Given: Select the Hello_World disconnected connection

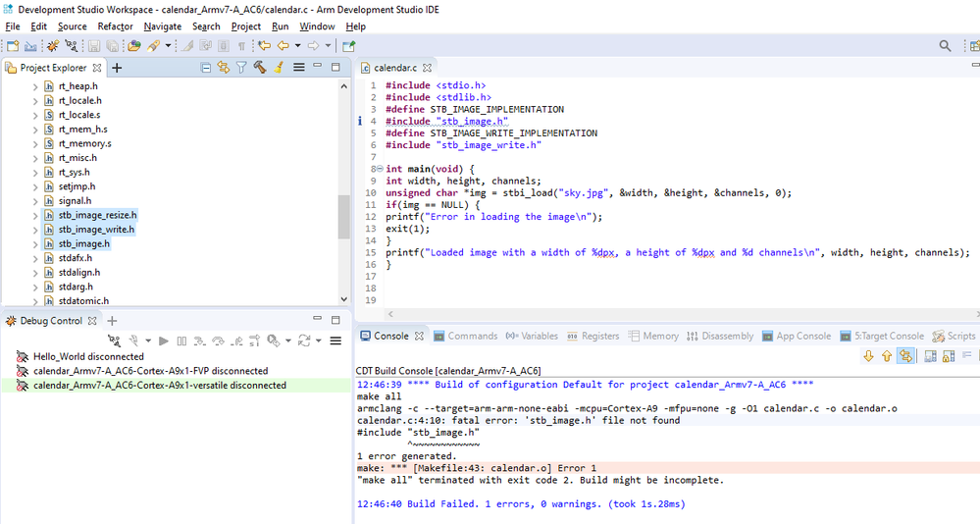Looking at the screenshot, I should pos(88,356).
